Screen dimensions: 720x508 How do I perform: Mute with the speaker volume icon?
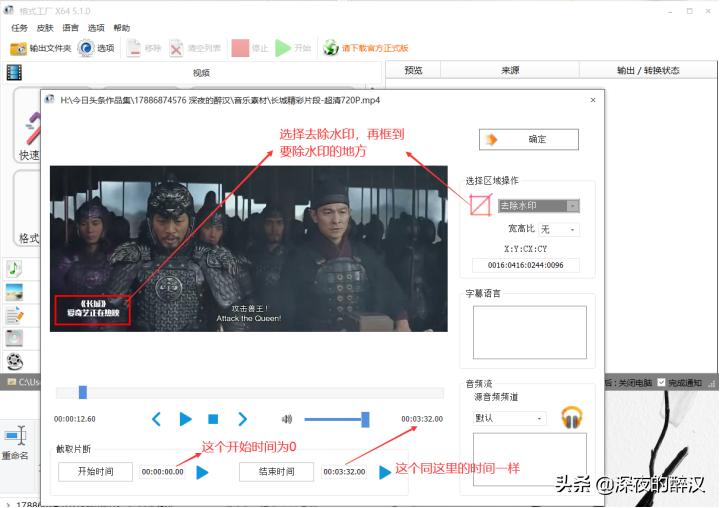point(287,419)
